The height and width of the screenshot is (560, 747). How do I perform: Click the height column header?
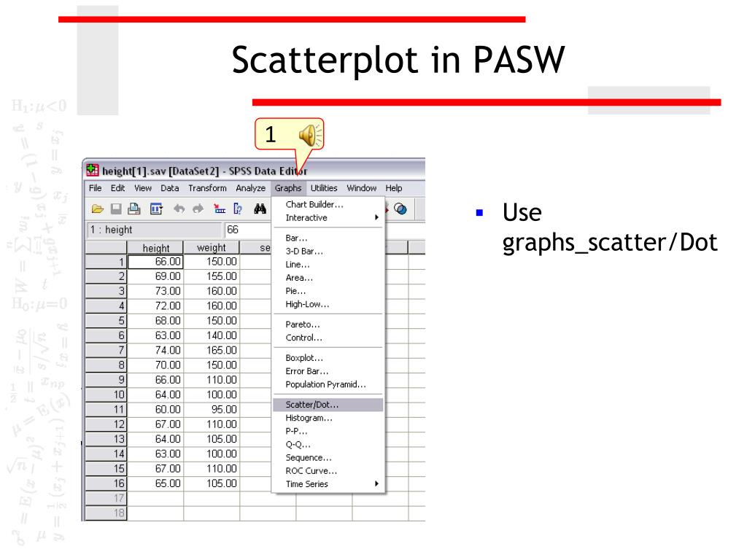click(155, 248)
